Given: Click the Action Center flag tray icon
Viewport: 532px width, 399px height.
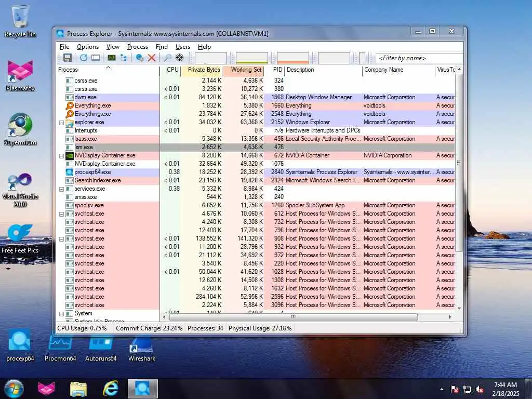Looking at the screenshot, I should pos(454,390).
